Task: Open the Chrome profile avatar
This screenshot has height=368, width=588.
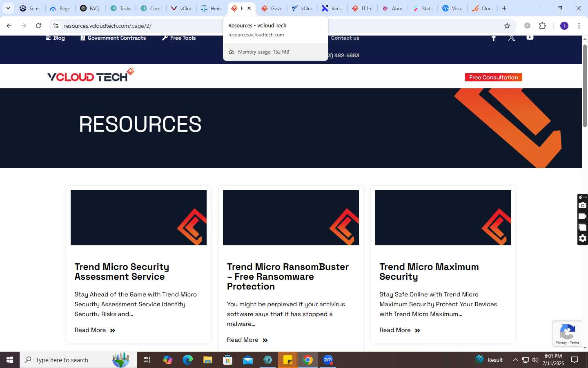Action: click(x=564, y=26)
